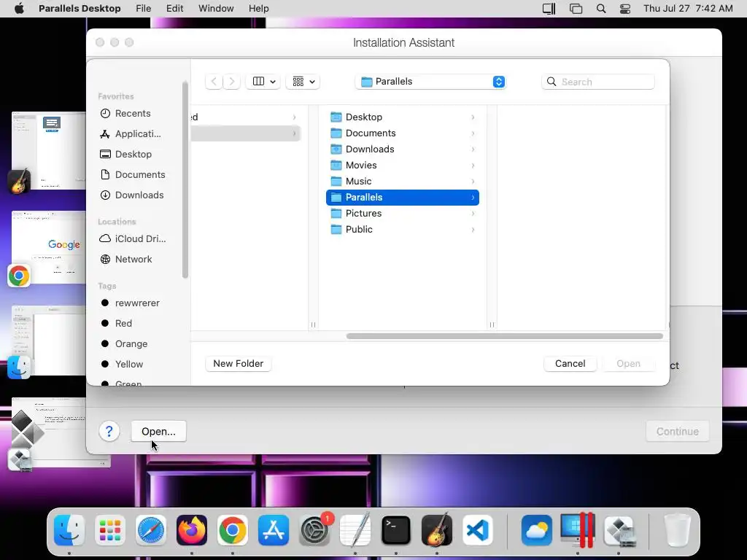Viewport: 747px width, 560px height.
Task: Launch Launchpad from the Dock
Action: (x=110, y=530)
